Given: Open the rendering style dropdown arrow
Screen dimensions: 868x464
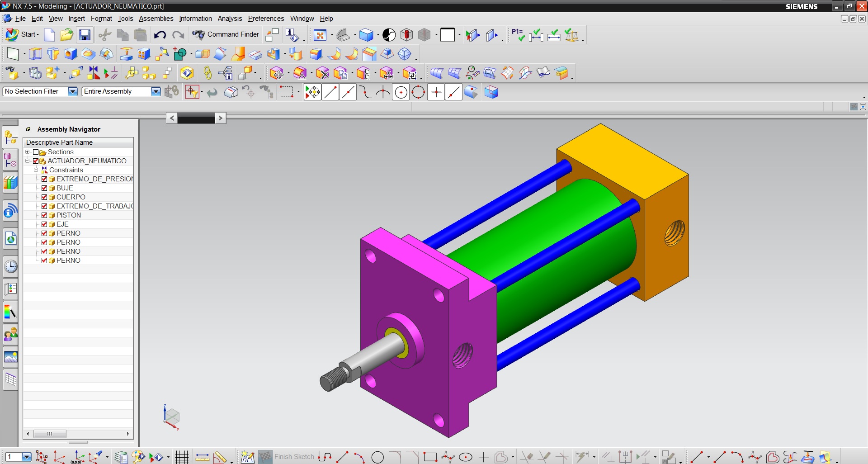Looking at the screenshot, I should coord(377,35).
